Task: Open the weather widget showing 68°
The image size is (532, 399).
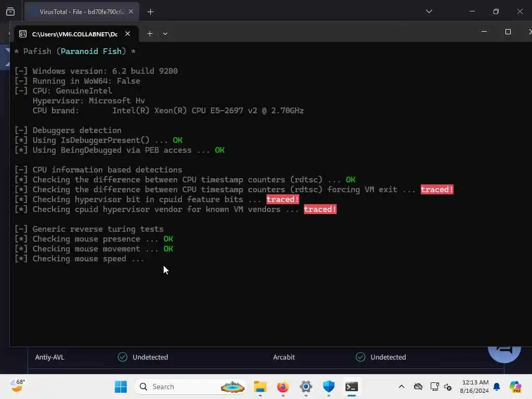Action: (17, 386)
